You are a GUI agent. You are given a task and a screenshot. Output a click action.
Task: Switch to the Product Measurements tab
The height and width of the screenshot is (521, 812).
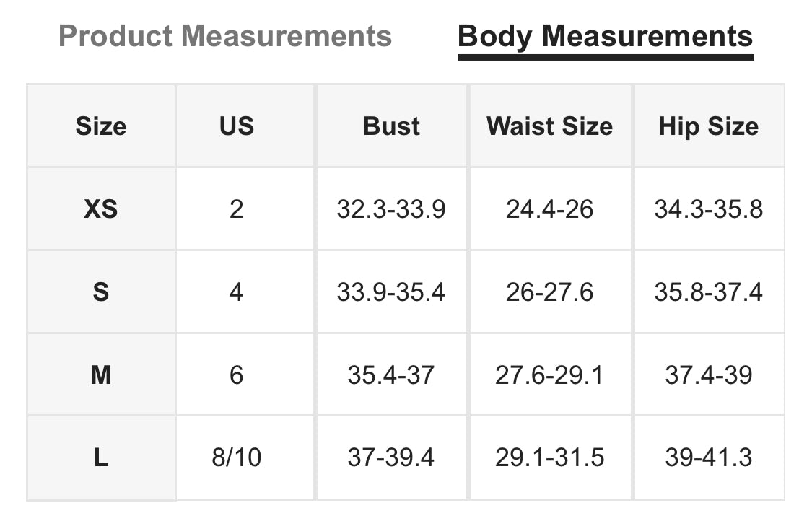[224, 36]
